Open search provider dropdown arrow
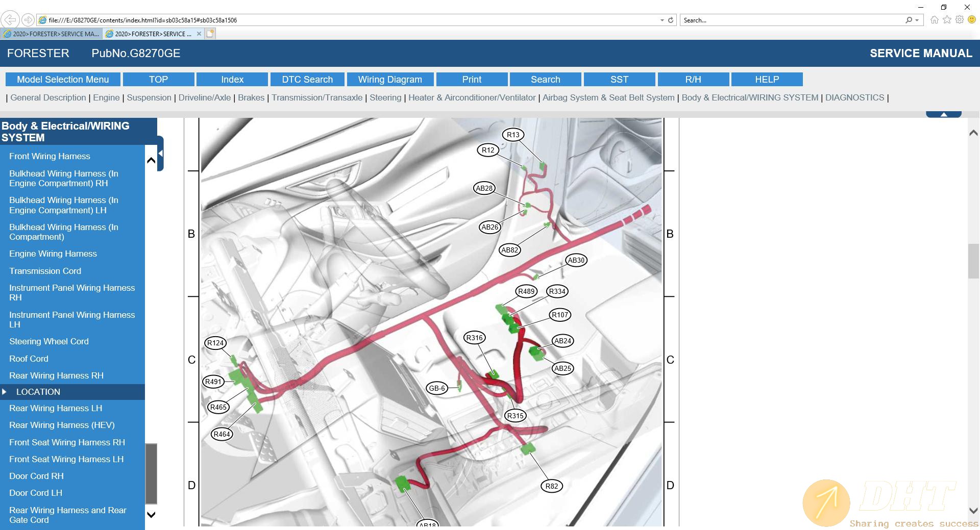980x530 pixels. point(917,20)
